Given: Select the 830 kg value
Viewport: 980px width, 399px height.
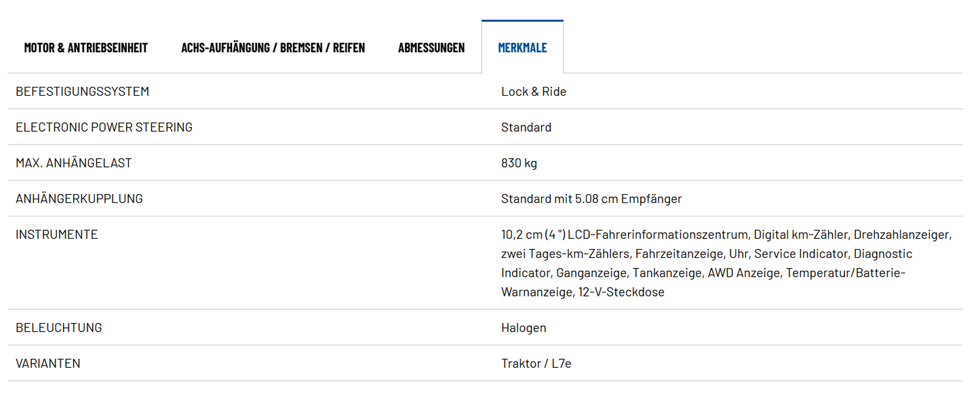Looking at the screenshot, I should 519,164.
